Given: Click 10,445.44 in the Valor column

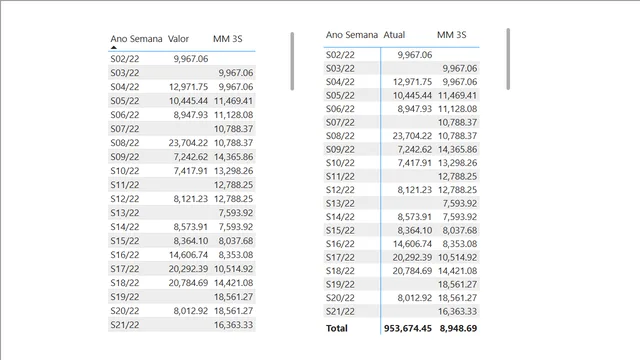Looking at the screenshot, I should click(188, 101).
